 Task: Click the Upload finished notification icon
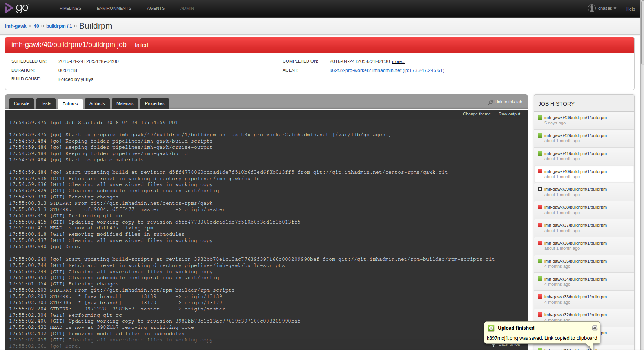click(x=491, y=328)
